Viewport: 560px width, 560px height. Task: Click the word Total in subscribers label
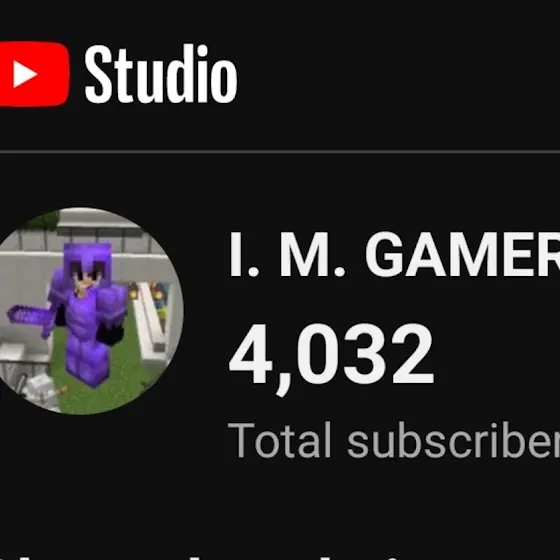click(x=280, y=440)
